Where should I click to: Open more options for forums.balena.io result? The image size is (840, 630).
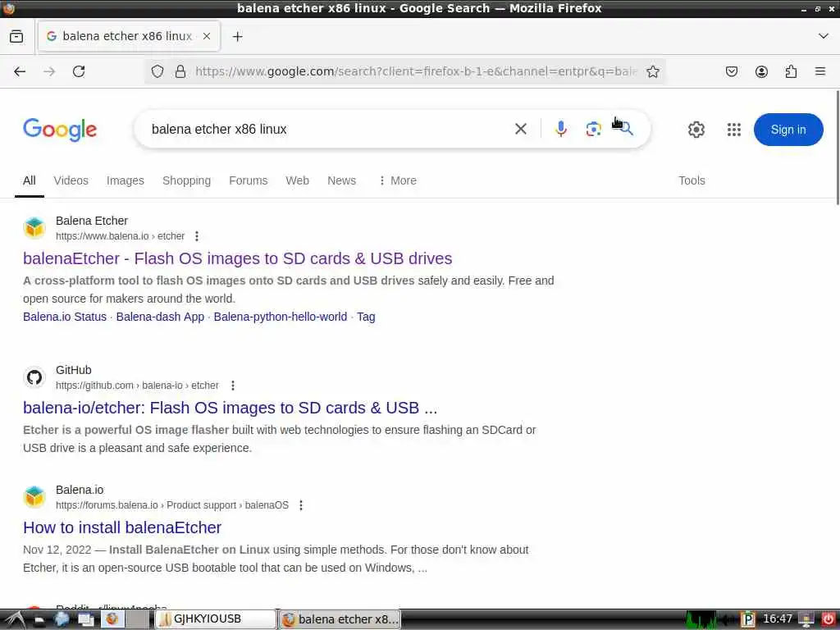pos(301,505)
